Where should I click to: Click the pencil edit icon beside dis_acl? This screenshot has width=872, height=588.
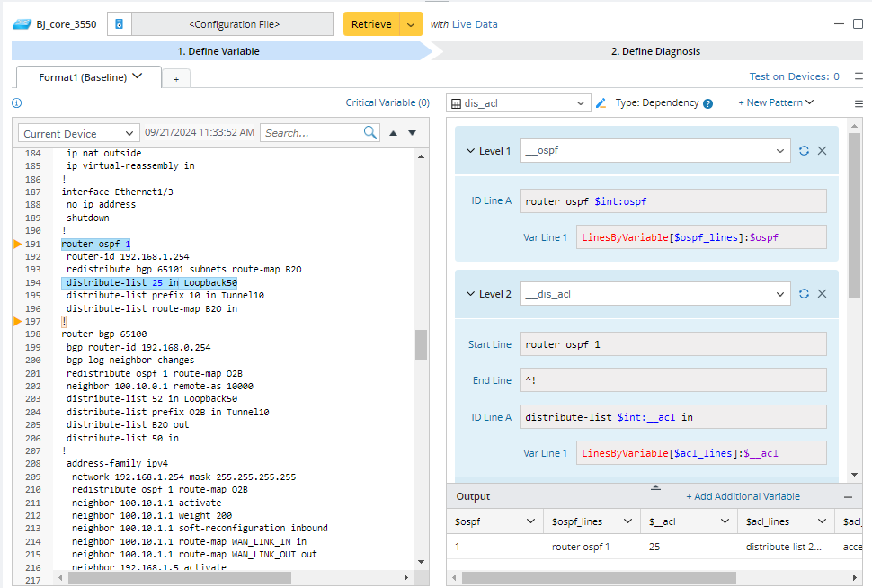pyautogui.click(x=601, y=103)
